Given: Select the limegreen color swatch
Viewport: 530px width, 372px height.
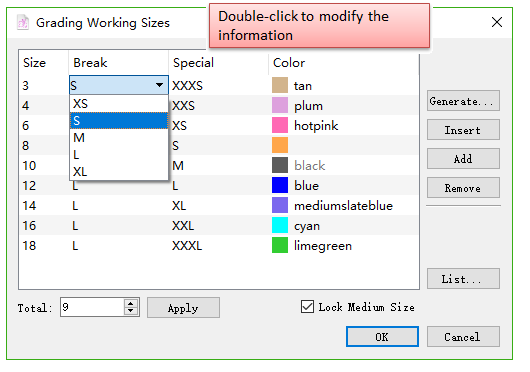Looking at the screenshot, I should (280, 245).
